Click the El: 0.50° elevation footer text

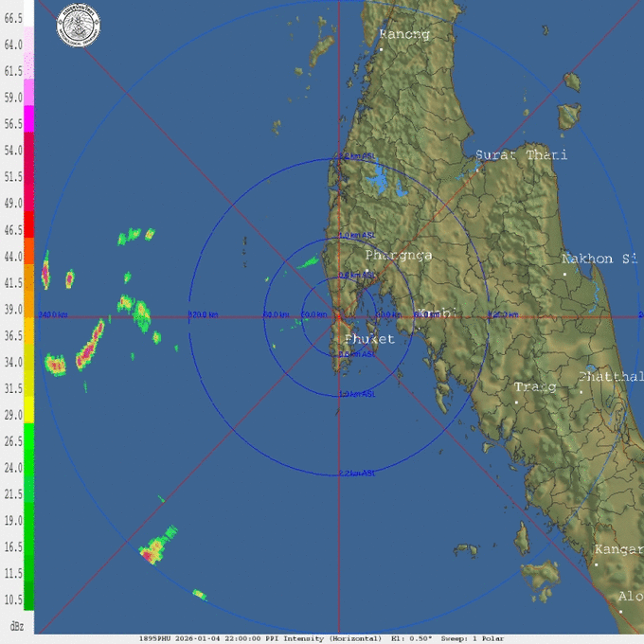[412, 638]
